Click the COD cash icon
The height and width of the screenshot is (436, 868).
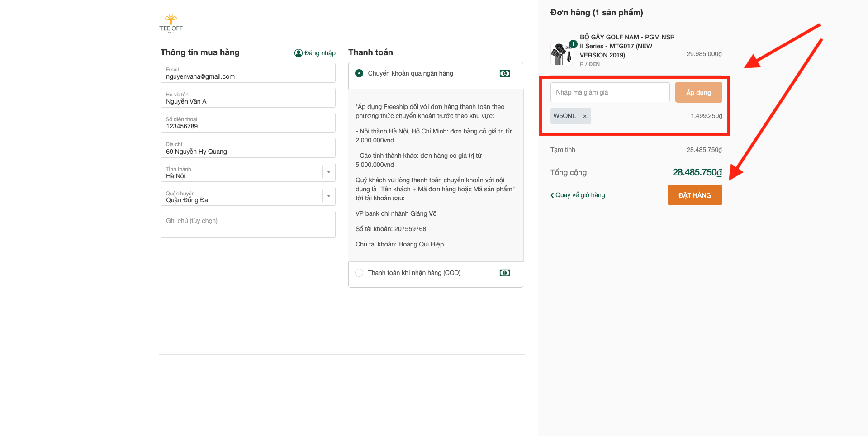pyautogui.click(x=505, y=273)
